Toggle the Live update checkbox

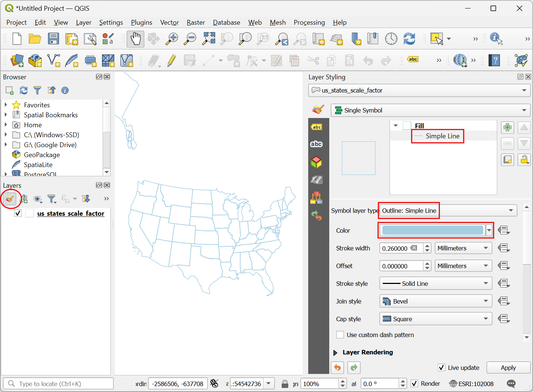point(441,367)
